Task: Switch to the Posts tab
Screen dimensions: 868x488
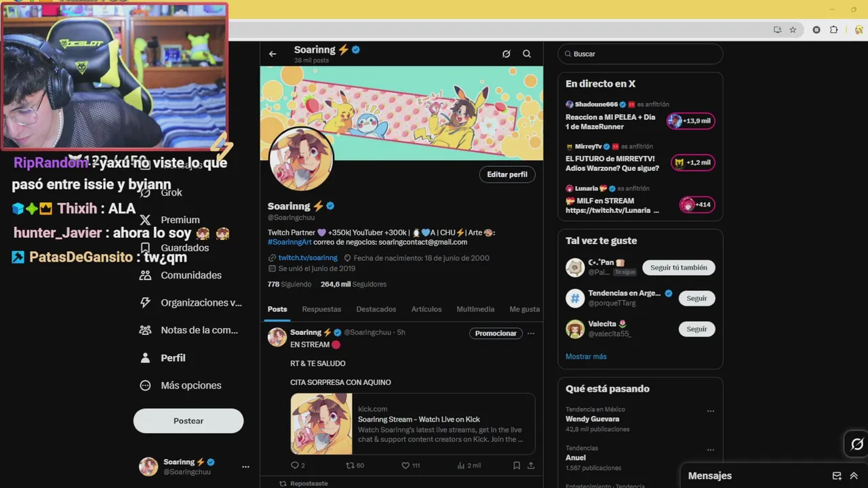Action: click(x=277, y=309)
